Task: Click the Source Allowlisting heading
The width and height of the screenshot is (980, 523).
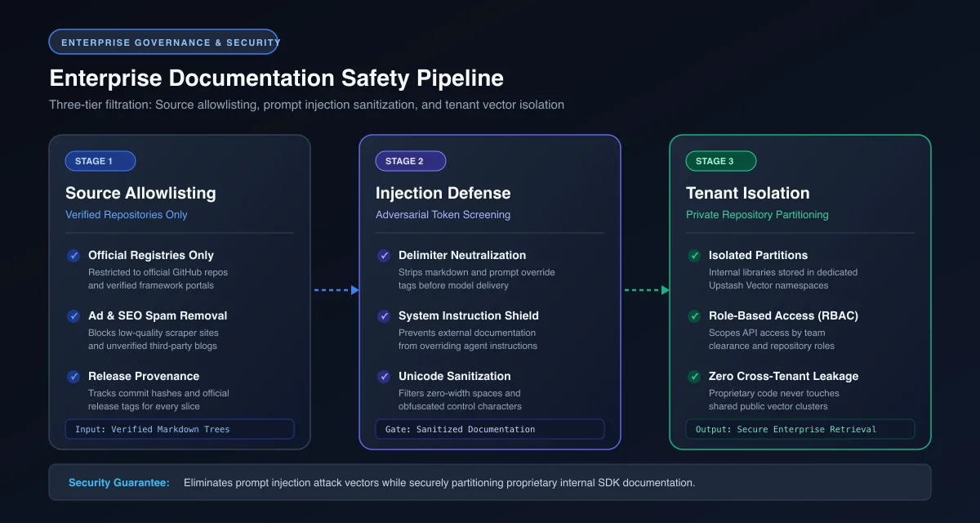Action: tap(140, 193)
